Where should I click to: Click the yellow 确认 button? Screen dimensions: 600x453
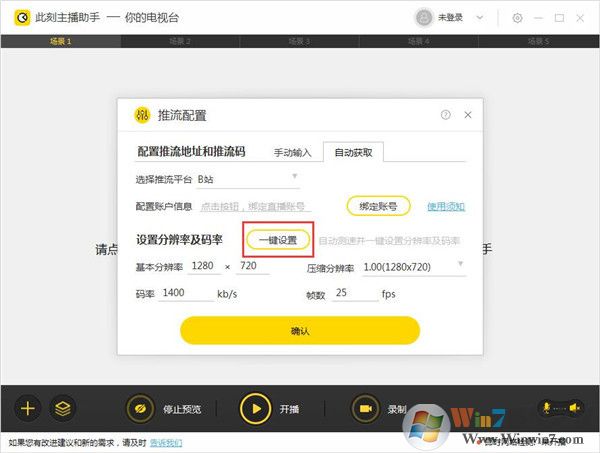click(300, 331)
